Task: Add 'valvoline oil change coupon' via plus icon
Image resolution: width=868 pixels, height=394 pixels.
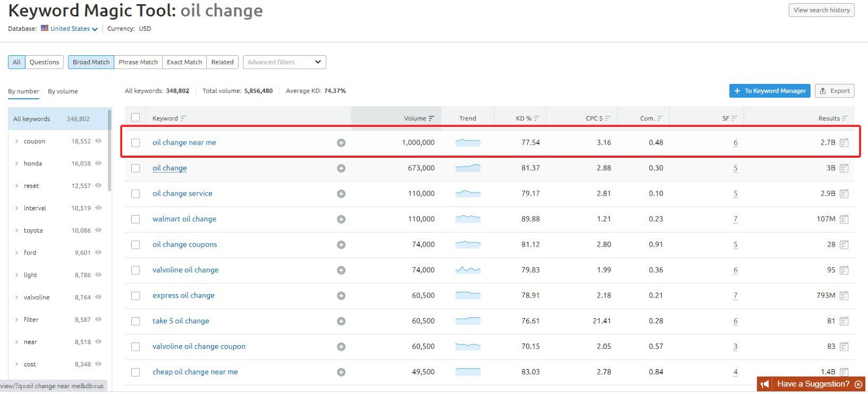Action: (341, 347)
